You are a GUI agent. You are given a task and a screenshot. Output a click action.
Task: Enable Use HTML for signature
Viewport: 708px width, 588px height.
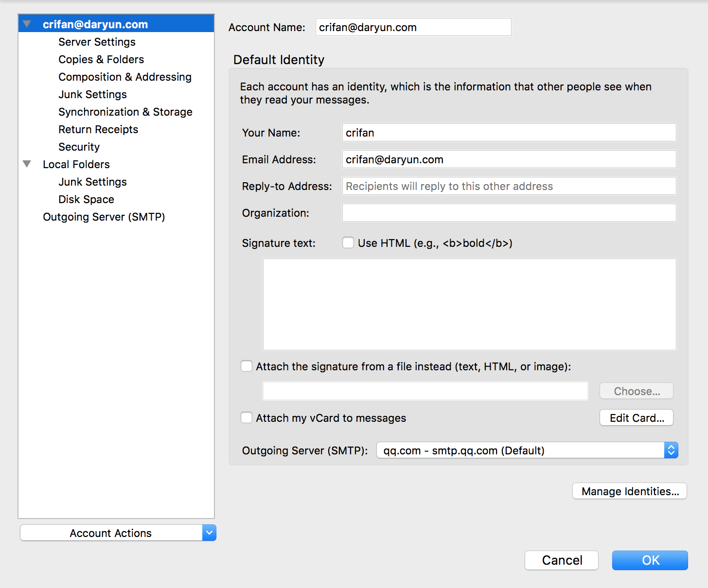(348, 243)
